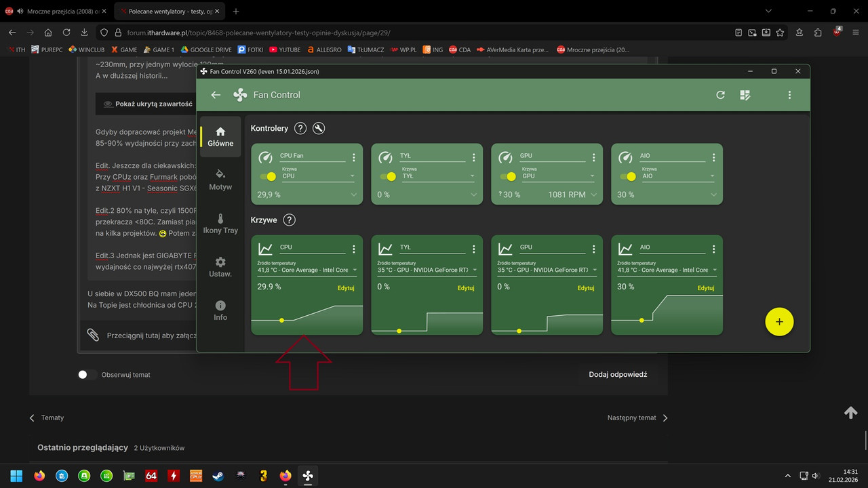Click Pokaż ukrytą zawartość button
The width and height of the screenshot is (868, 488).
point(148,104)
